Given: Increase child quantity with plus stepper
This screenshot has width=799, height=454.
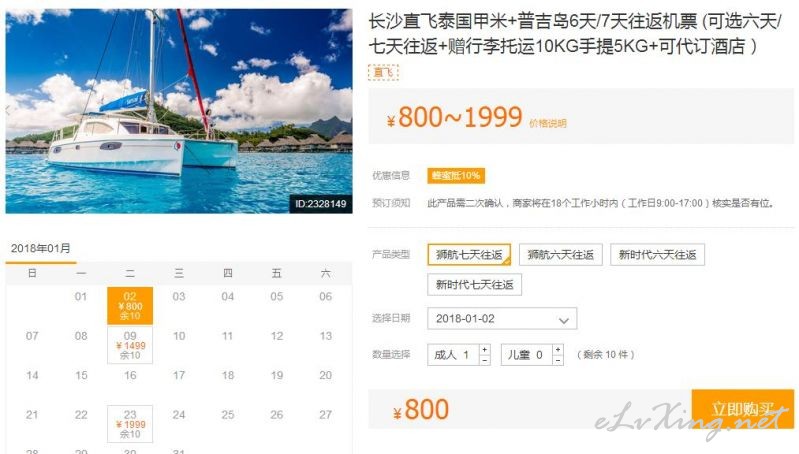Looking at the screenshot, I should [x=558, y=350].
